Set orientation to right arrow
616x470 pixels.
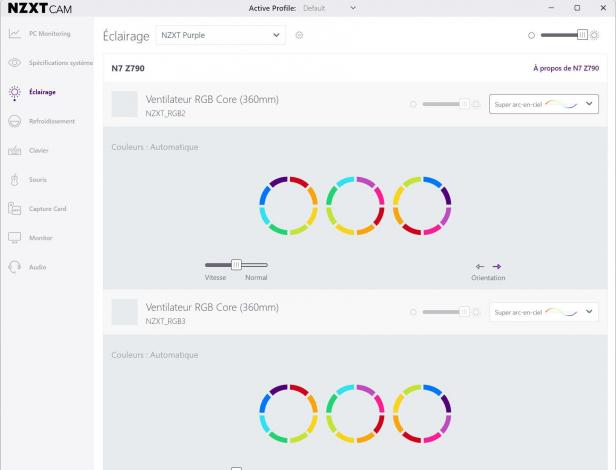[x=497, y=266]
